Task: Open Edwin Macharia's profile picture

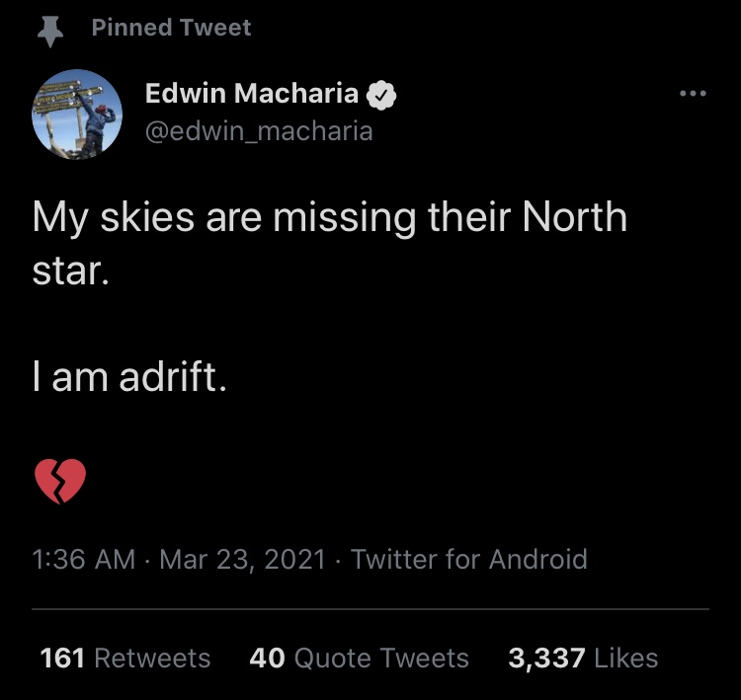Action: click(77, 115)
